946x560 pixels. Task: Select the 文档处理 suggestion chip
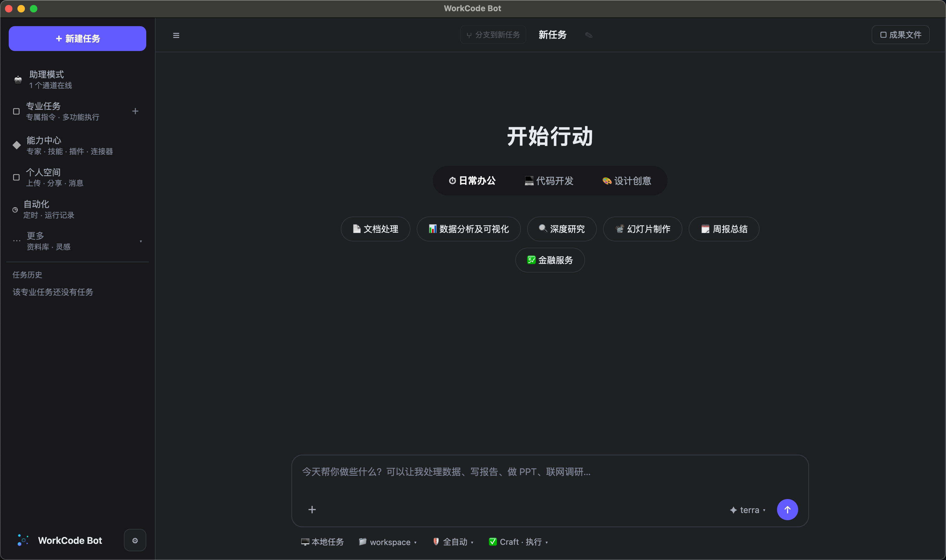(375, 229)
